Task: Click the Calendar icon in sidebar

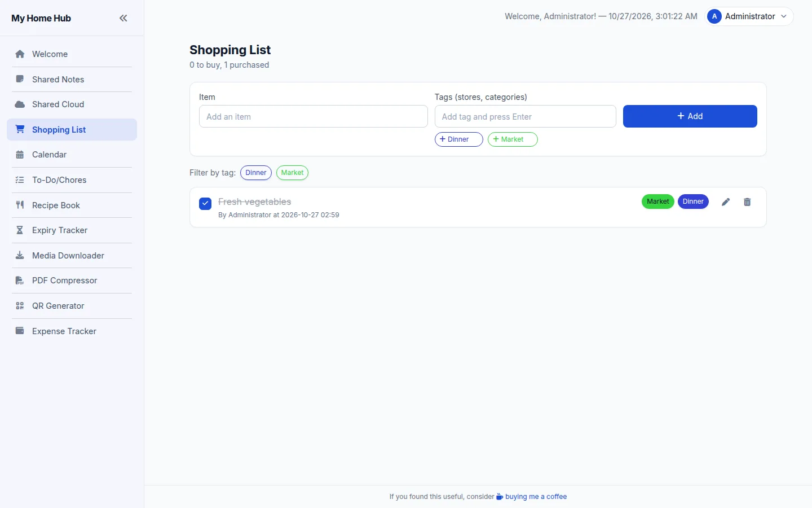Action: 20,155
